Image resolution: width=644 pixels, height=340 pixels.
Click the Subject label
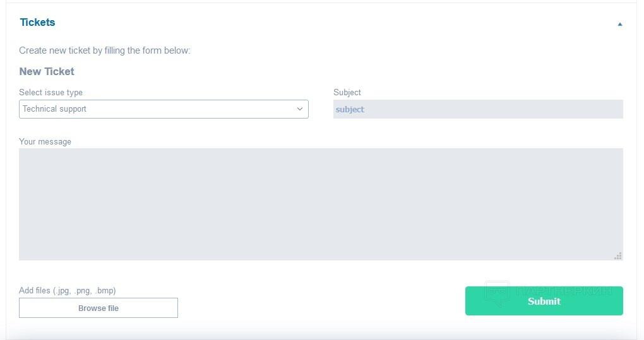(347, 93)
